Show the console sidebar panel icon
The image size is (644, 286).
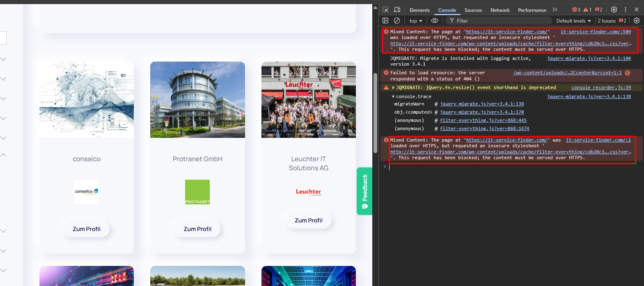[x=385, y=21]
